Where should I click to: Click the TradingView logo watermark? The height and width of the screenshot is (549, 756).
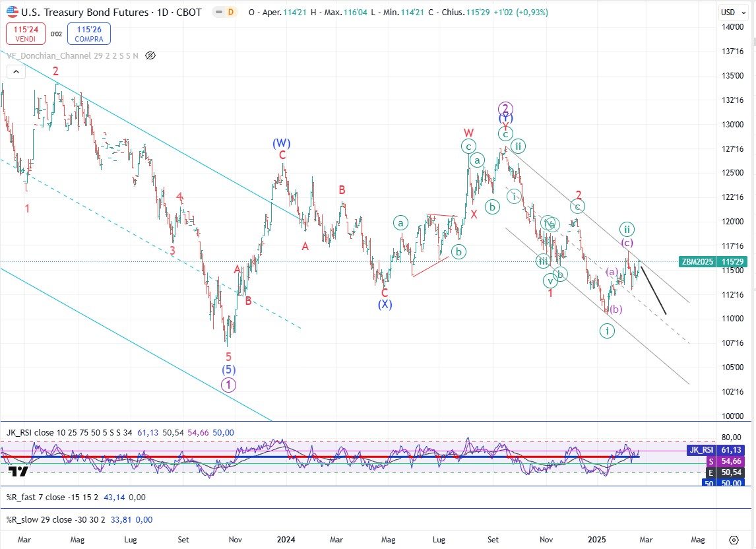tap(18, 471)
